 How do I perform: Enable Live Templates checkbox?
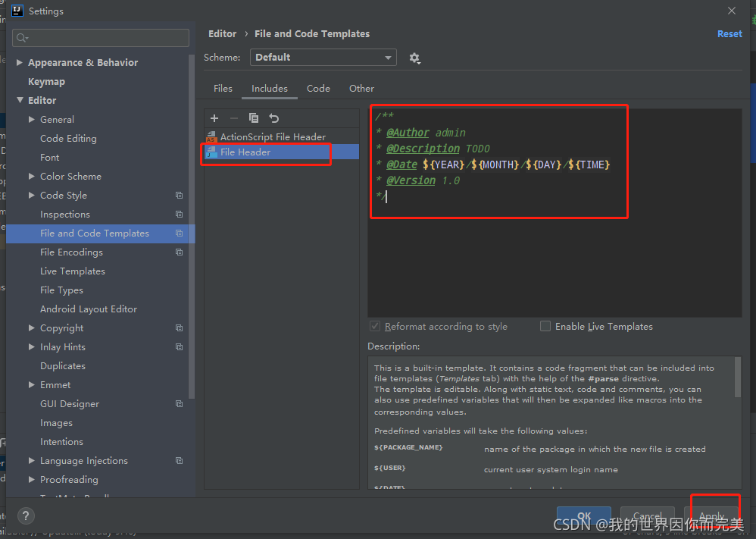point(545,326)
